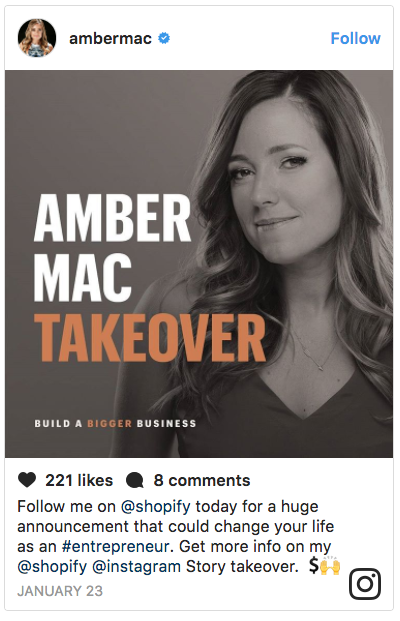This screenshot has width=400, height=621.
Task: Open the @shopify mention before @instagram
Action: click(52, 566)
